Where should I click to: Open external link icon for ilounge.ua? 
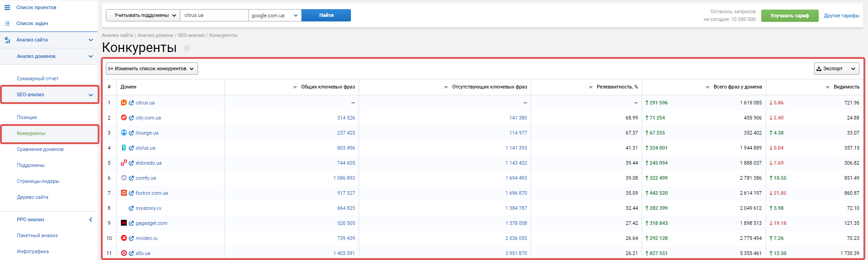click(x=131, y=133)
